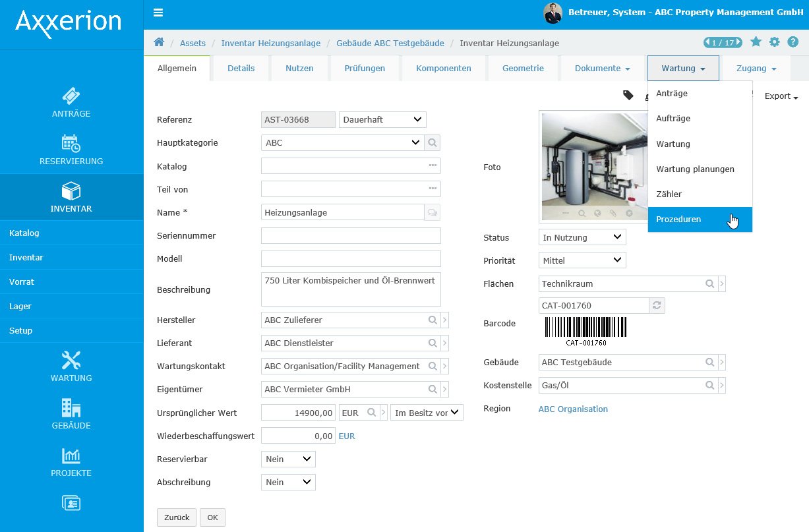Viewport: 809px width, 532px height.
Task: Switch to the Details tab
Action: (x=241, y=68)
